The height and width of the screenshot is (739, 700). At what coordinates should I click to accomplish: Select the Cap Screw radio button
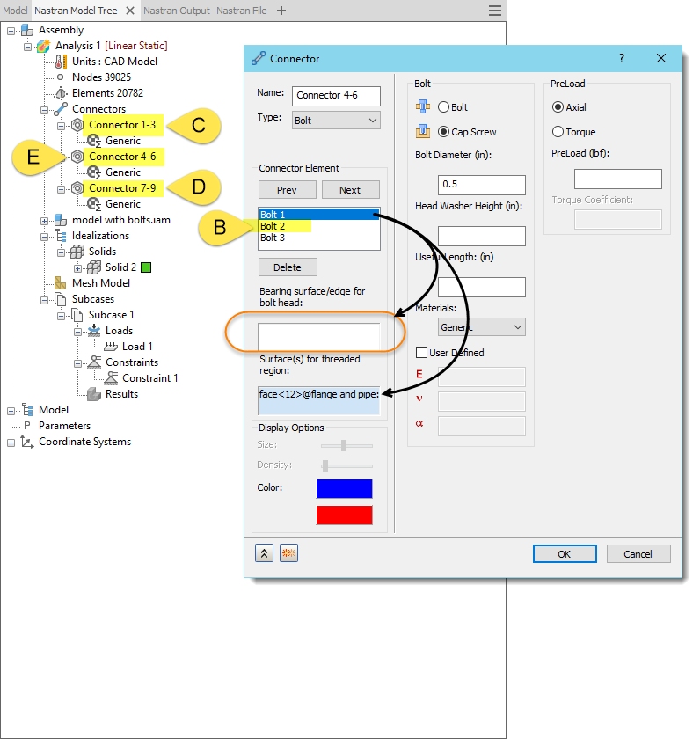(x=443, y=132)
